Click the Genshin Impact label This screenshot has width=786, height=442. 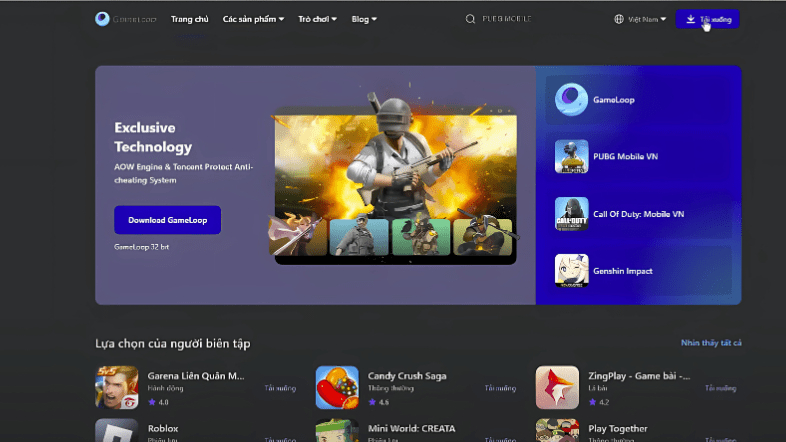pyautogui.click(x=623, y=271)
